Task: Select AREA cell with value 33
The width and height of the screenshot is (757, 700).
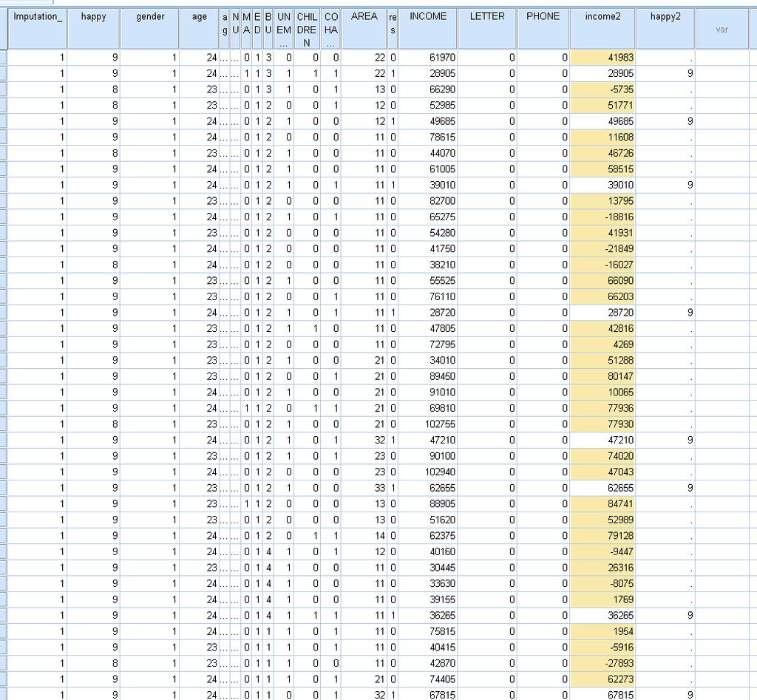Action: click(x=364, y=488)
